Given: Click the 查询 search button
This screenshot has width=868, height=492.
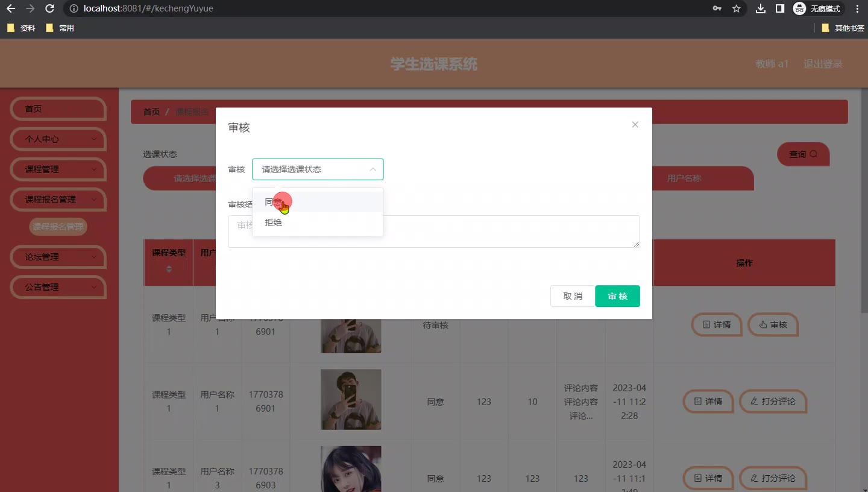Looking at the screenshot, I should coord(803,154).
